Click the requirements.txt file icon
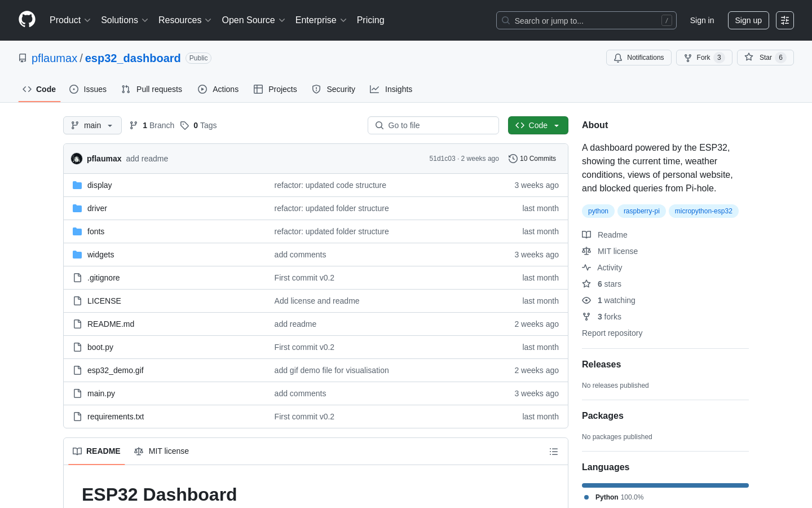The height and width of the screenshot is (508, 812). pos(77,417)
